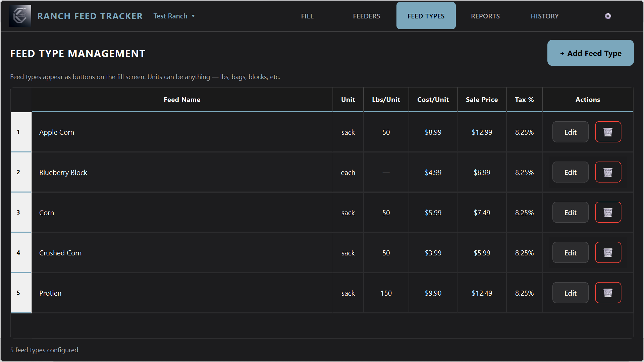Delete the Corn feed type row

pos(608,212)
